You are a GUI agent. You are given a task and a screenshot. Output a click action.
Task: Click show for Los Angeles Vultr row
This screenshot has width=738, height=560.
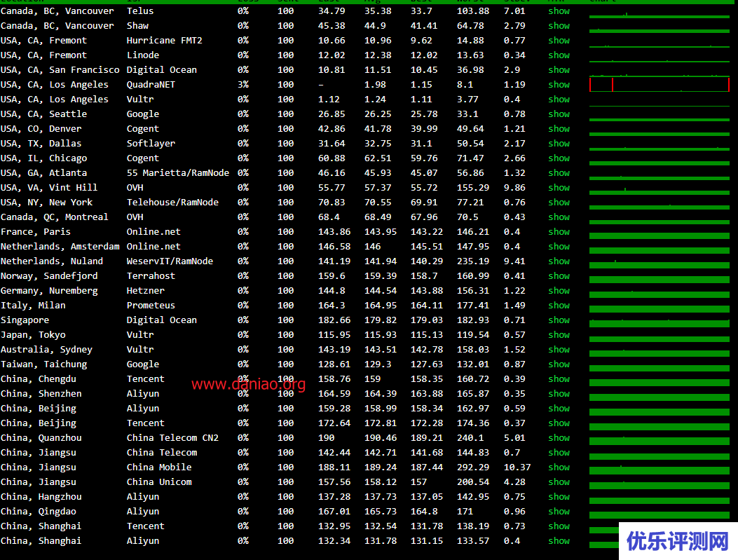coord(559,100)
